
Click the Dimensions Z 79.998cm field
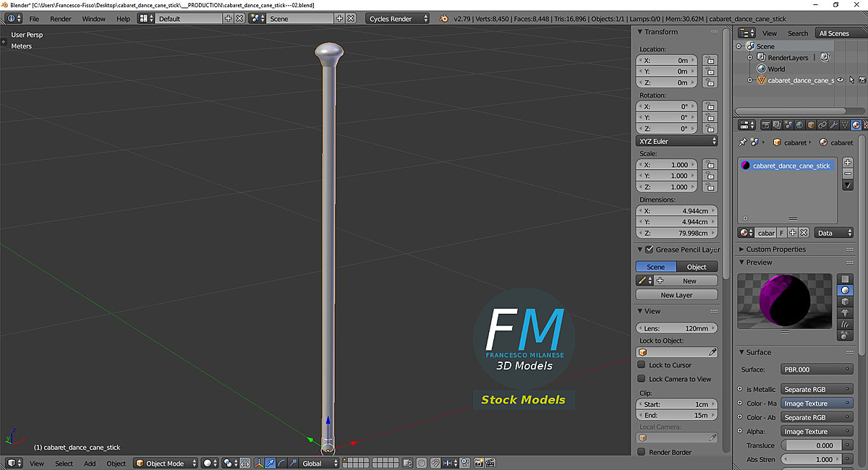(x=677, y=233)
